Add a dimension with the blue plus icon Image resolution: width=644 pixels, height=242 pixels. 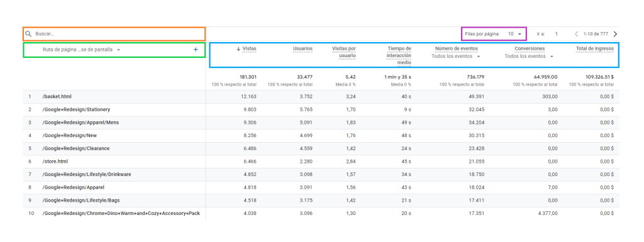196,50
